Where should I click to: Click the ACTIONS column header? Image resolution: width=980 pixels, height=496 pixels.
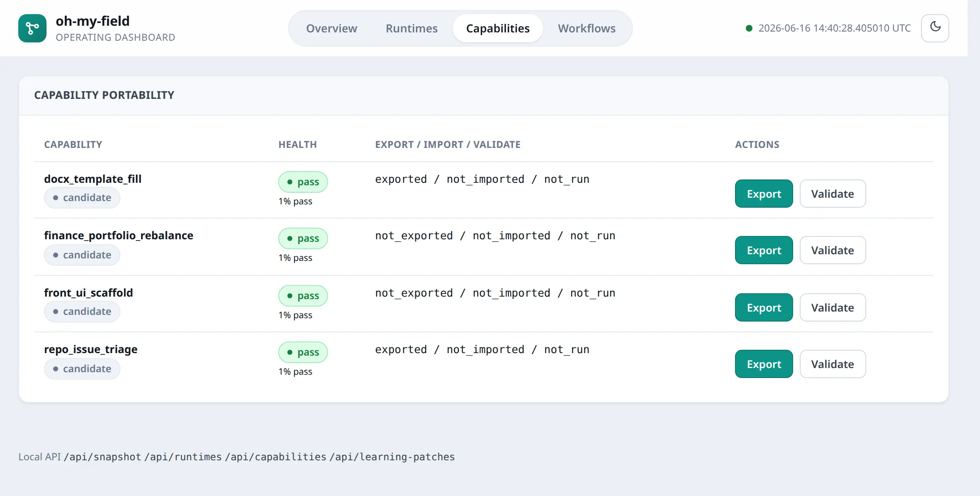(757, 145)
